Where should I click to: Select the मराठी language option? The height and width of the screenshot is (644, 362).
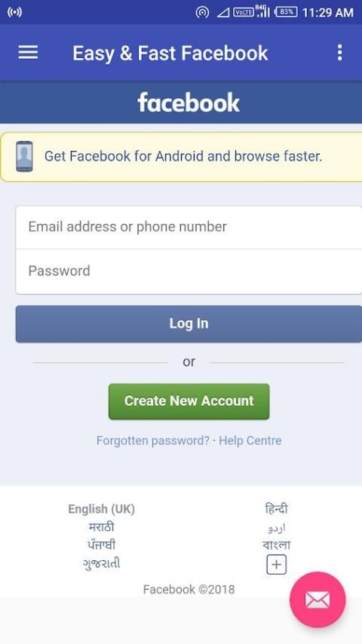coord(102,527)
